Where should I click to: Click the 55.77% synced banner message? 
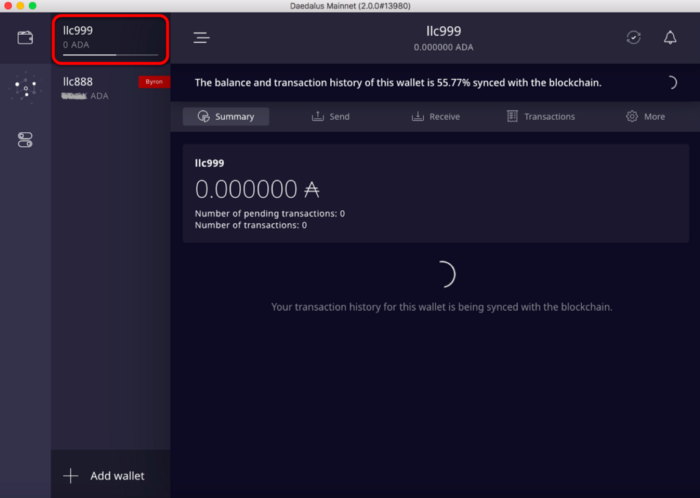(x=397, y=82)
